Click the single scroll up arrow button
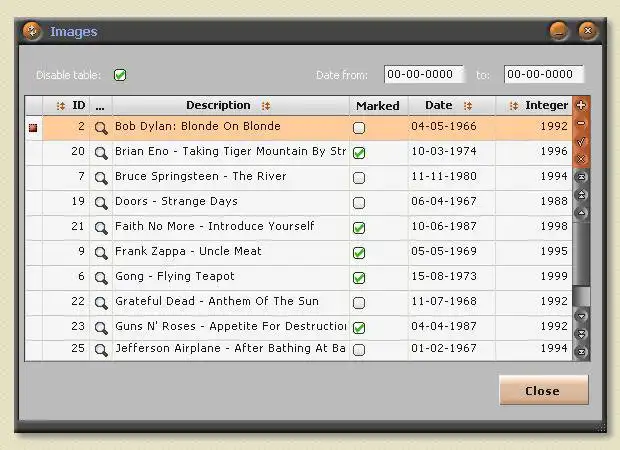 point(581,213)
